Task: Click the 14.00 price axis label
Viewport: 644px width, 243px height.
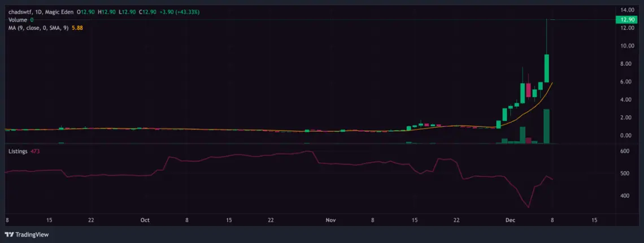Action: point(626,10)
